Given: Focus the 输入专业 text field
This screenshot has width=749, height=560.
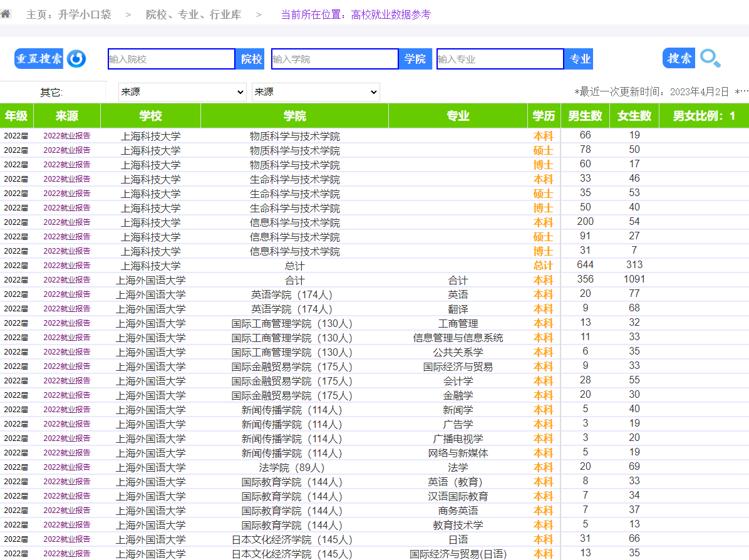Looking at the screenshot, I should 500,59.
